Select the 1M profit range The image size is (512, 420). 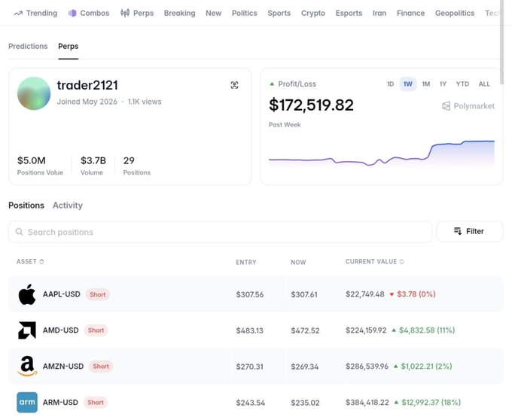426,84
